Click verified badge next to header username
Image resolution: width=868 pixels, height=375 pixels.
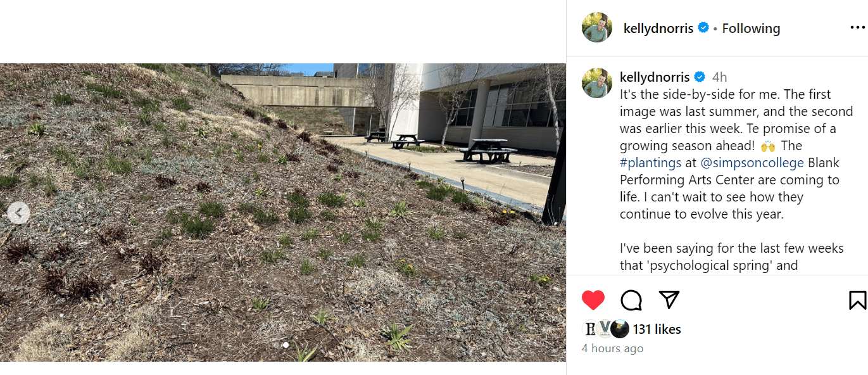(x=703, y=28)
